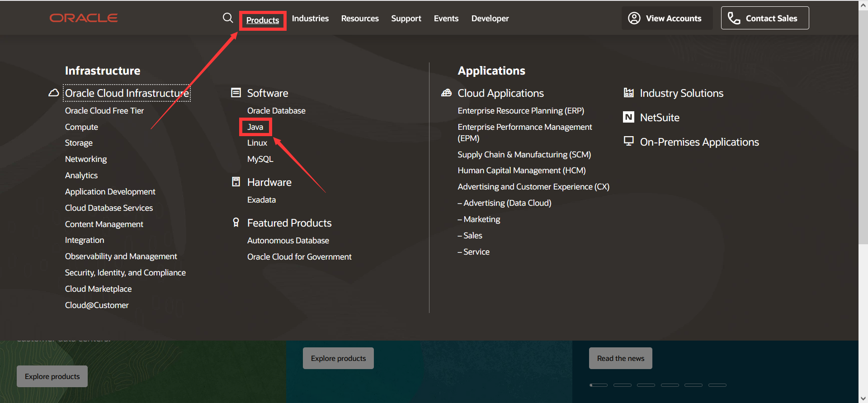Viewport: 868px width, 403px height.
Task: Open Enterprise Resource Planning (ERP)
Action: [x=521, y=111]
